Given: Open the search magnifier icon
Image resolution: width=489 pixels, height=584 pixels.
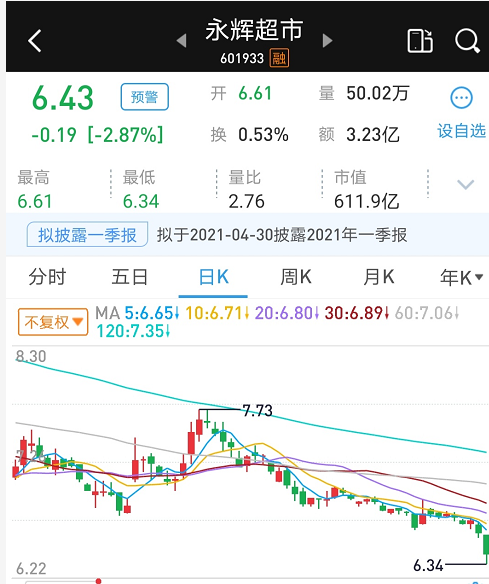Looking at the screenshot, I should [467, 41].
